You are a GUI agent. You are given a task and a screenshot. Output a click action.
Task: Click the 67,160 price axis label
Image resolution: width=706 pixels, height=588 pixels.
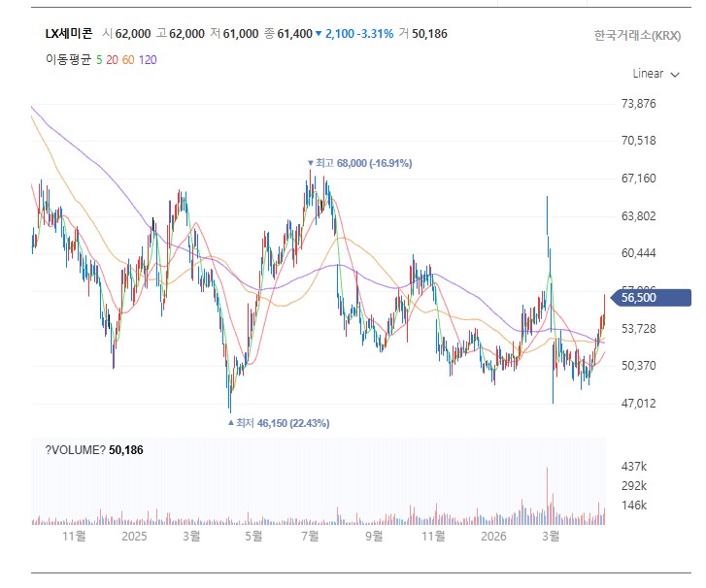coord(638,179)
